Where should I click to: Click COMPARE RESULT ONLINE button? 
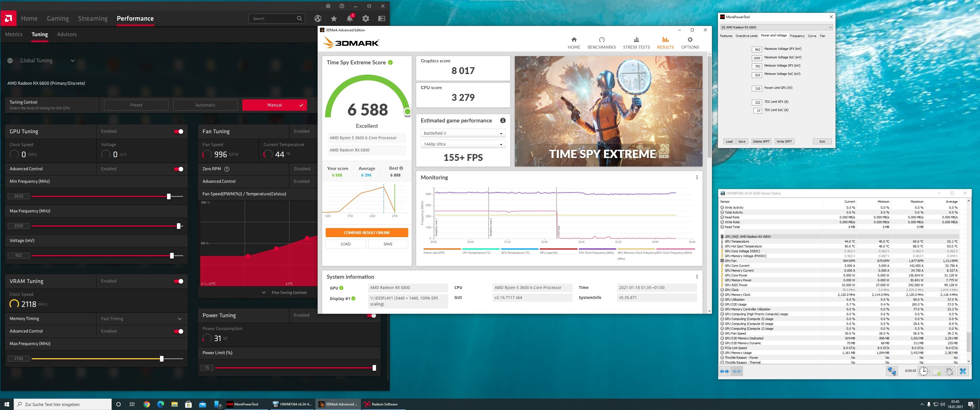367,232
